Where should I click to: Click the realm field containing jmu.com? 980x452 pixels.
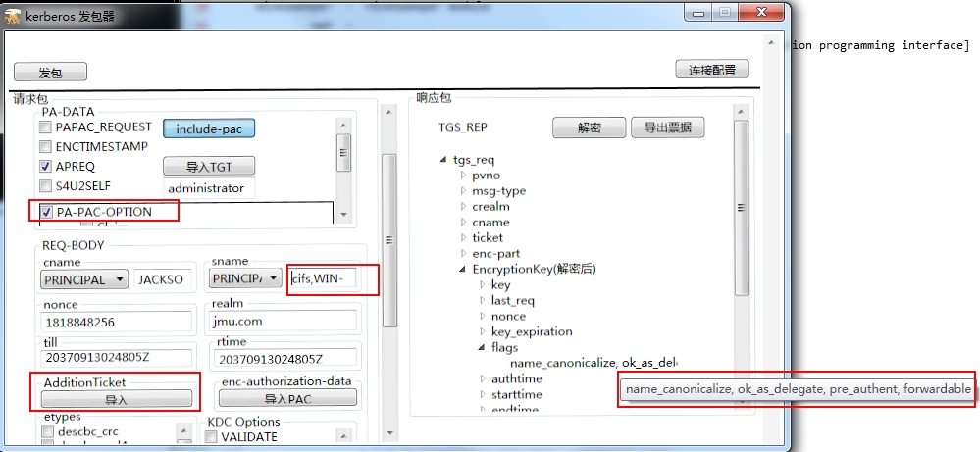click(x=284, y=322)
